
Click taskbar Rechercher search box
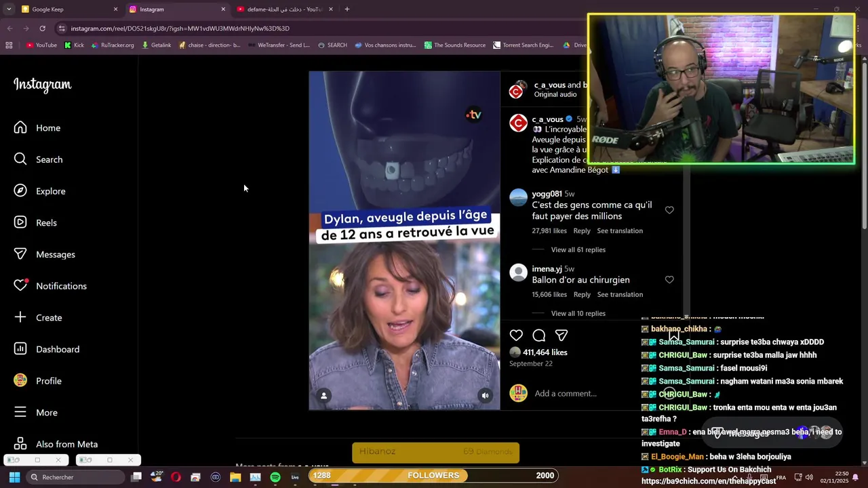[75, 477]
